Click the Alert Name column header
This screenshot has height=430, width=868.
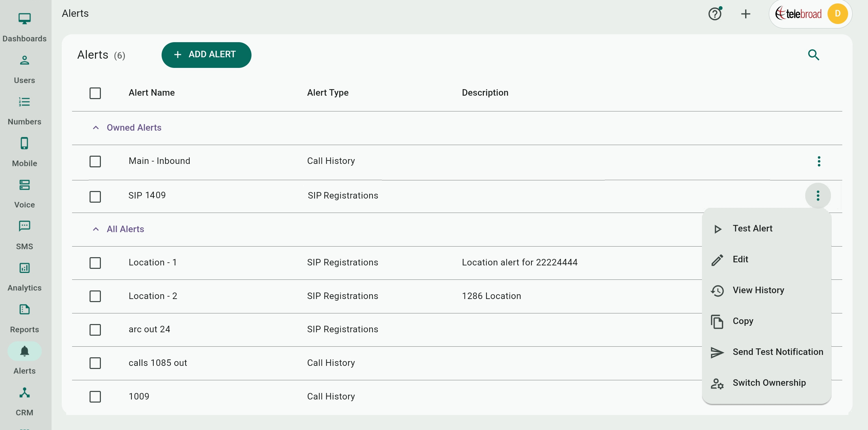(152, 93)
